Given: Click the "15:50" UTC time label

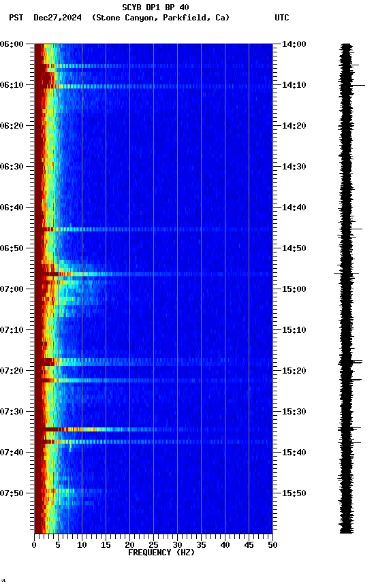Looking at the screenshot, I should click(x=294, y=493).
